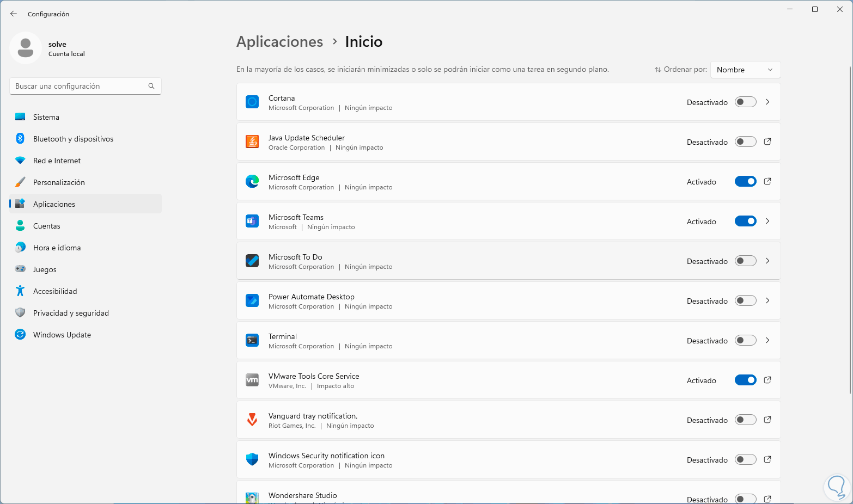
Task: Turn off VMware Tools Core Service toggle
Action: 745,380
